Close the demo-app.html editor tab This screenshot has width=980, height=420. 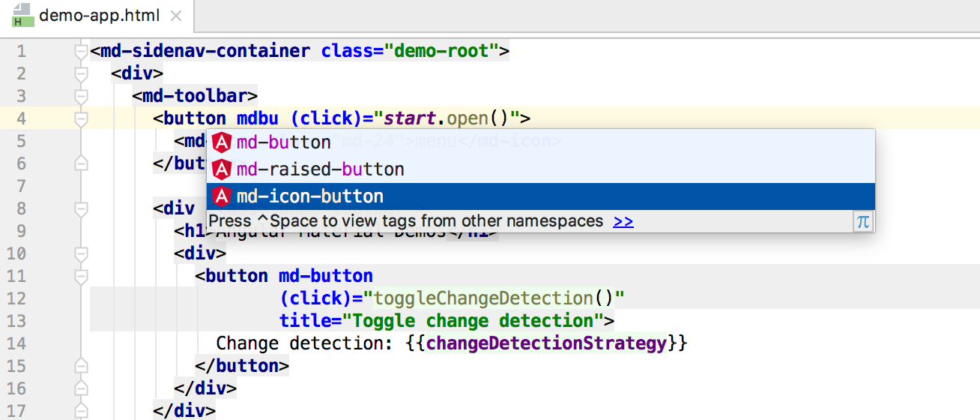pos(176,16)
